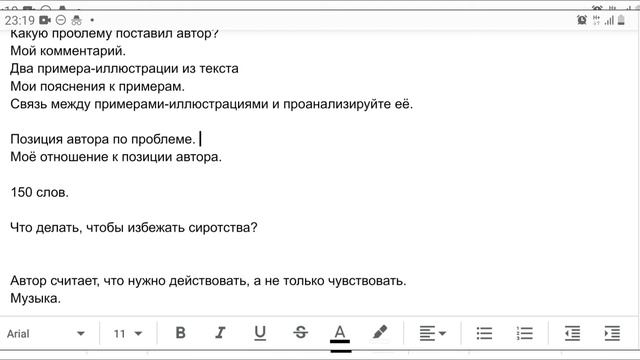The image size is (640, 360).
Task: Tap the signal strength indicator
Action: [x=609, y=20]
